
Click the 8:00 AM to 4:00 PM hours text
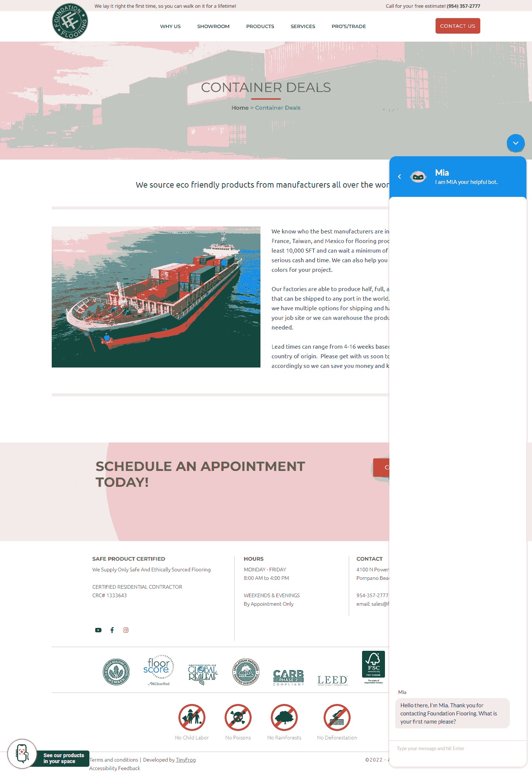click(x=266, y=578)
